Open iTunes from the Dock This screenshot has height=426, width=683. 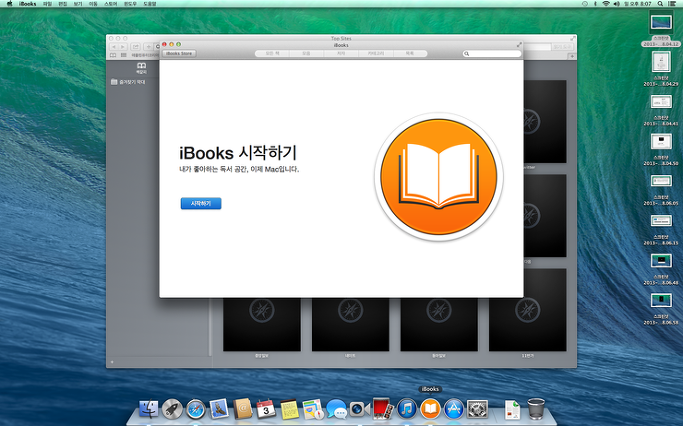(407, 409)
